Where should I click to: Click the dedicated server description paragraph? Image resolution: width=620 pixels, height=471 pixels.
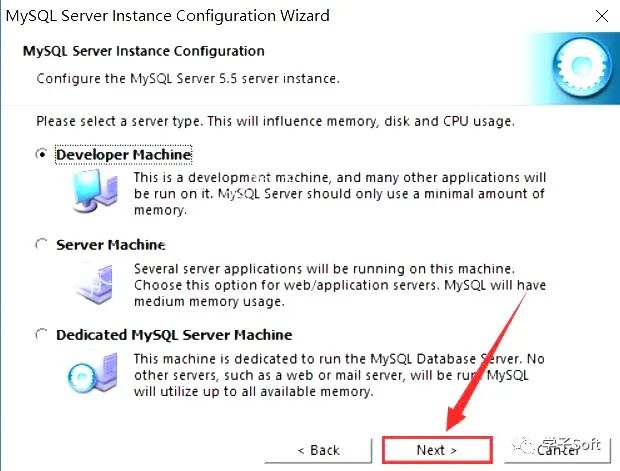tap(339, 375)
